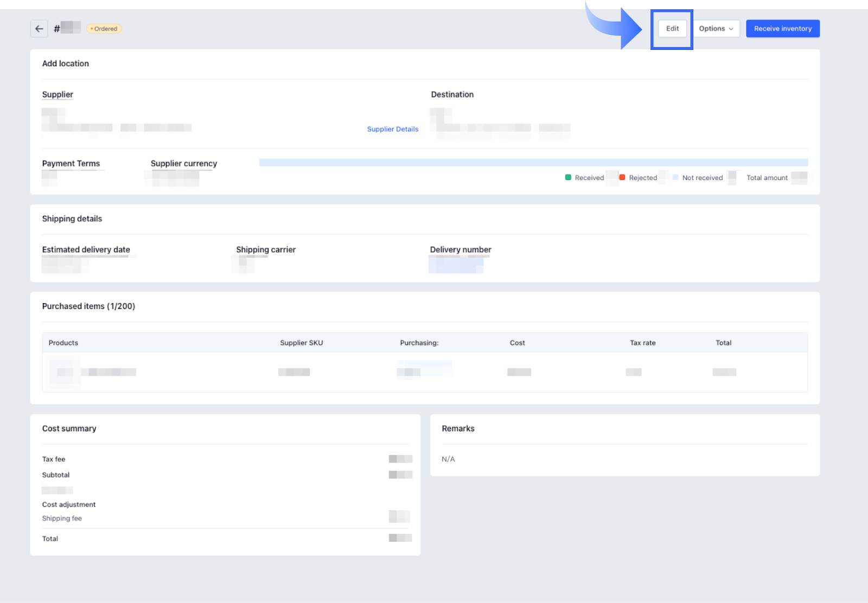Click the underlined Supplier label
The width and height of the screenshot is (868, 603).
tap(58, 94)
